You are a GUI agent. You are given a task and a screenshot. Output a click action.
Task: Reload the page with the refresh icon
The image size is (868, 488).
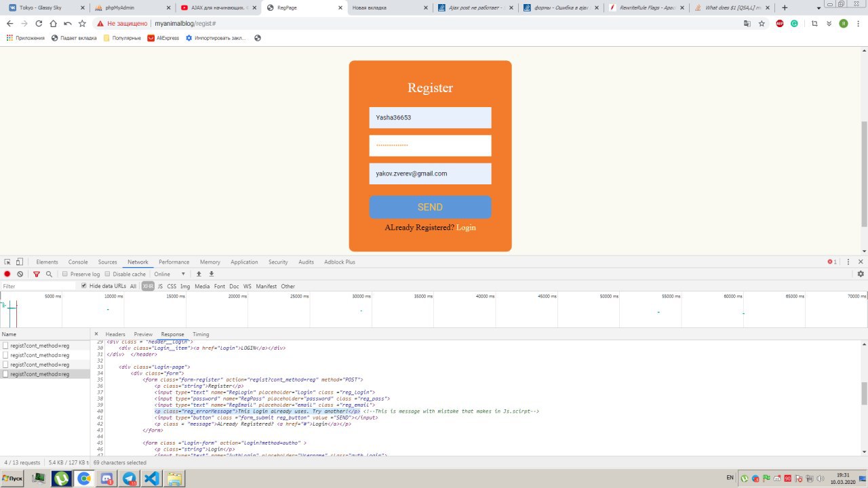(39, 23)
